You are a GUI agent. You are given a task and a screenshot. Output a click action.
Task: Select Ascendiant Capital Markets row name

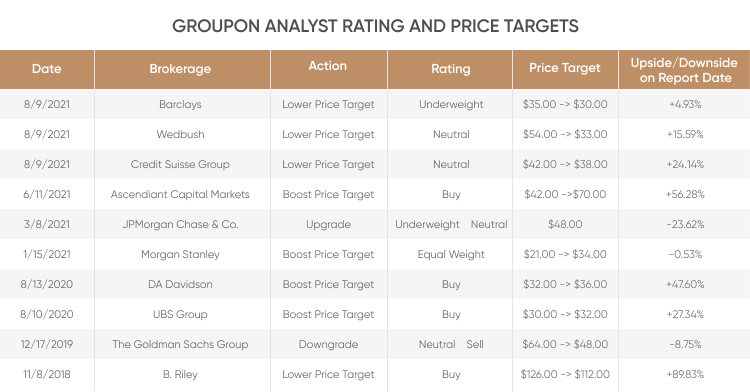pos(180,195)
